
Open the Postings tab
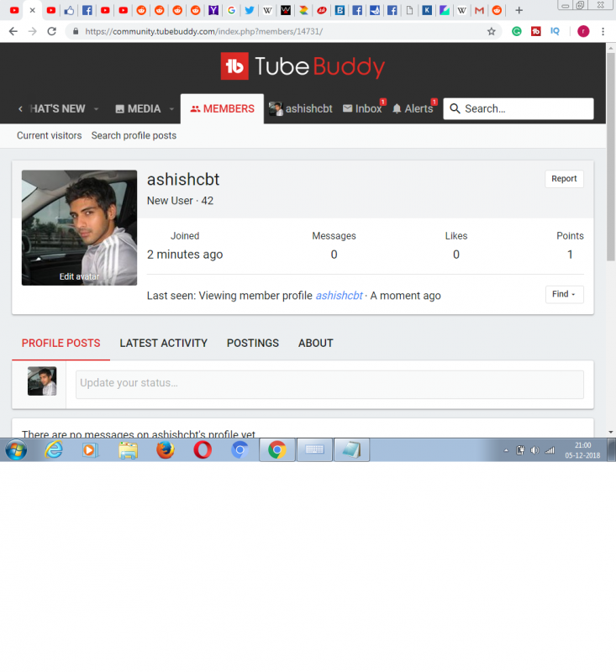click(x=252, y=343)
